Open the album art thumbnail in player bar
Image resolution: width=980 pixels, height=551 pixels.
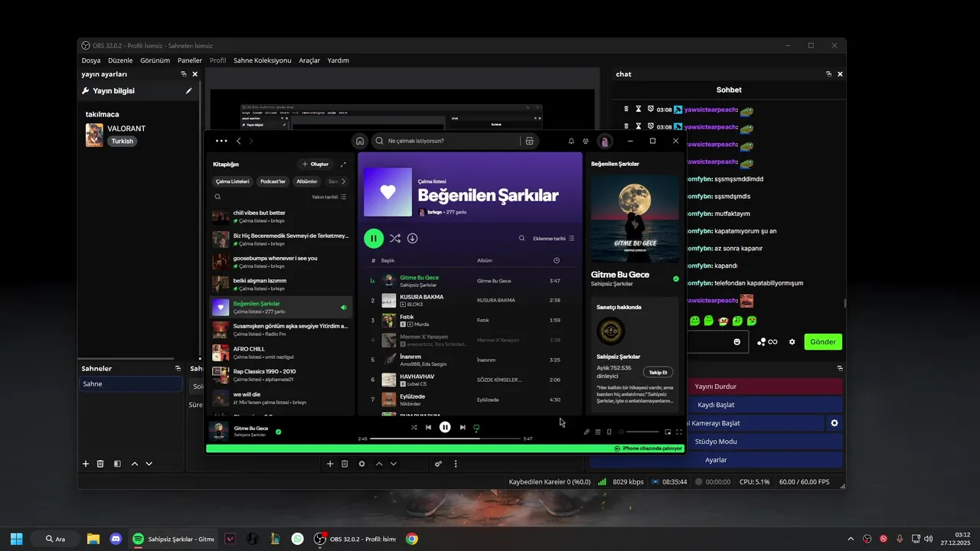pyautogui.click(x=219, y=431)
